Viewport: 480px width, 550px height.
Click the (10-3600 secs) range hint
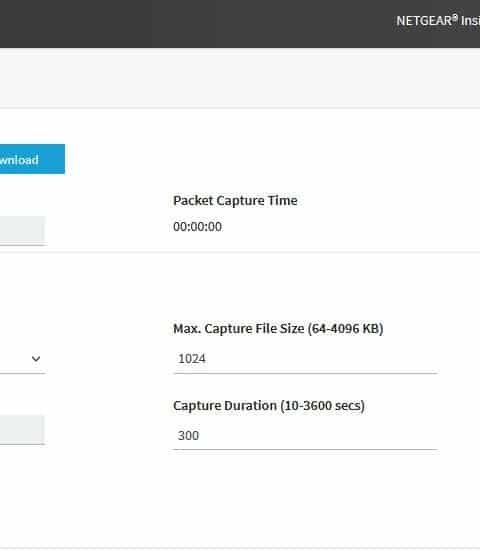pos(322,406)
